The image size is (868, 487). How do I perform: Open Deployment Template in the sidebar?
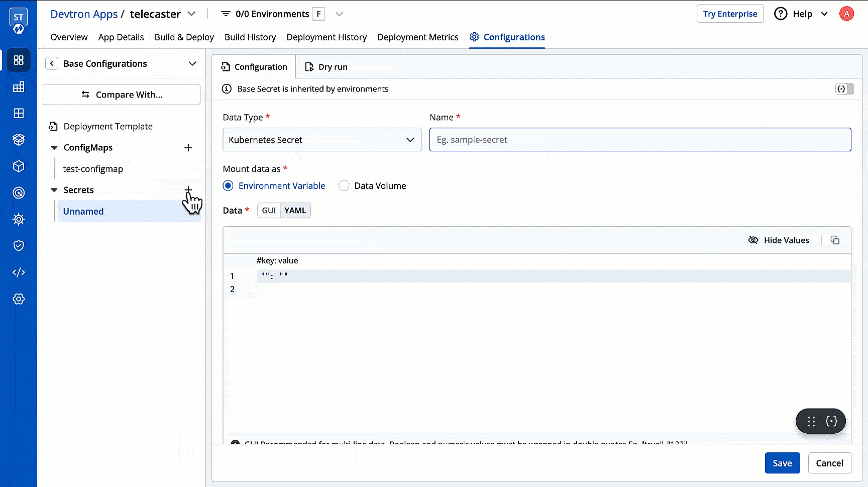(x=108, y=127)
